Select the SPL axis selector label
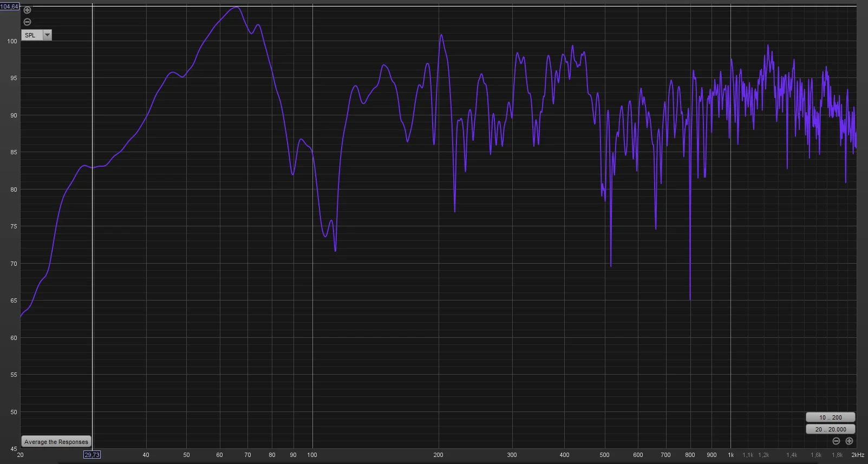868x464 pixels. pyautogui.click(x=31, y=35)
